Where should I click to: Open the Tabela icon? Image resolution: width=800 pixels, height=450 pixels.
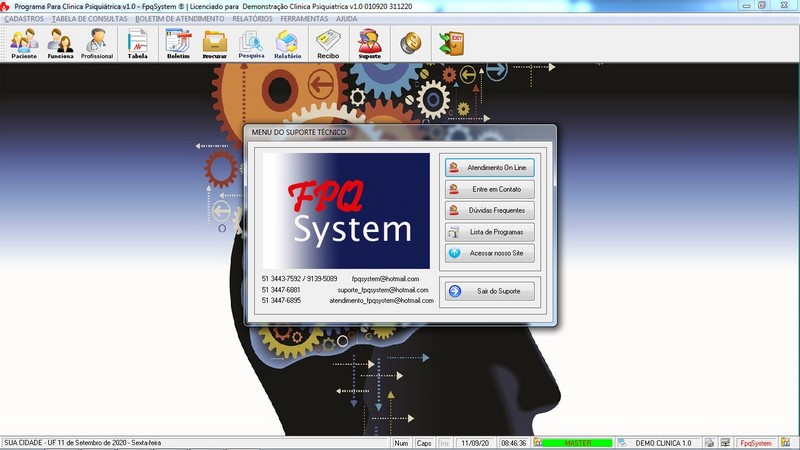point(137,43)
